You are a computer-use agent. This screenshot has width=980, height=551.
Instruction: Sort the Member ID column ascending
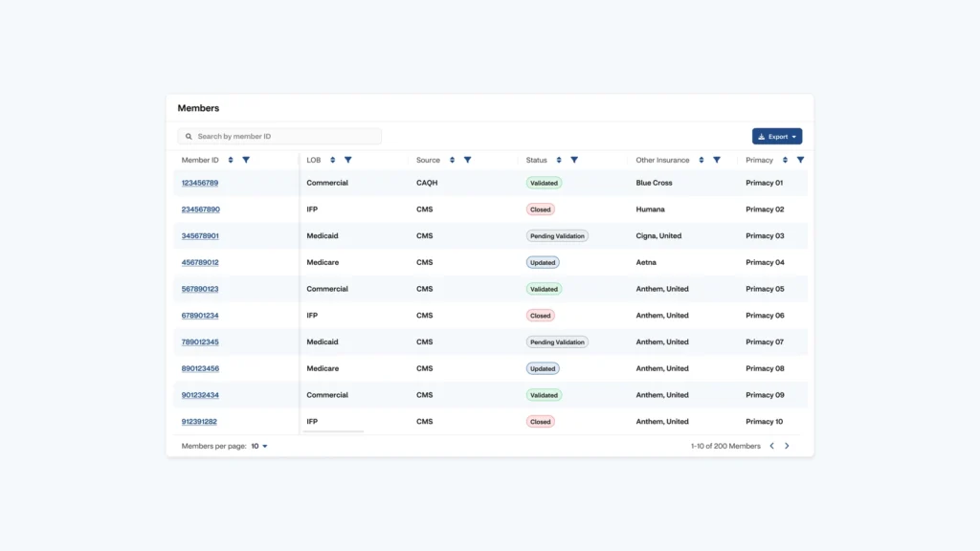(x=230, y=160)
